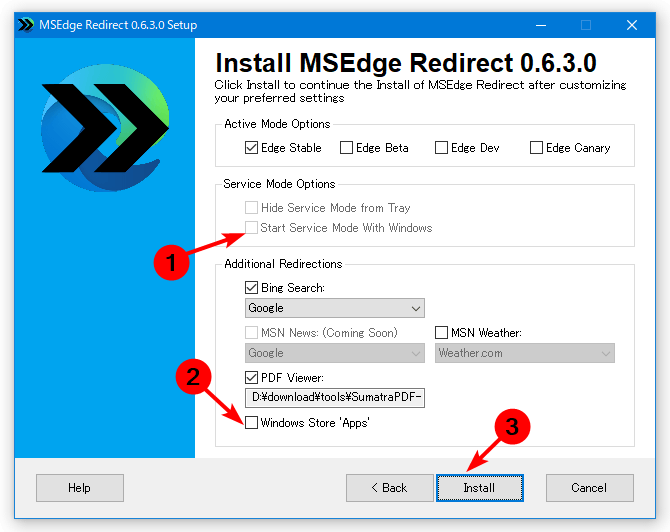
Task: Go back with the Back button
Action: 390,488
